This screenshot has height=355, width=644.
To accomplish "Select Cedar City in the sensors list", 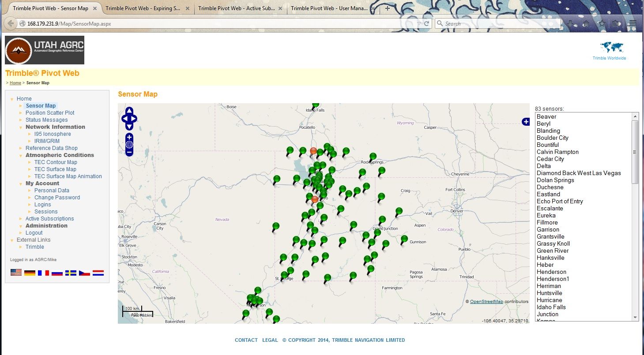I will pyautogui.click(x=550, y=159).
